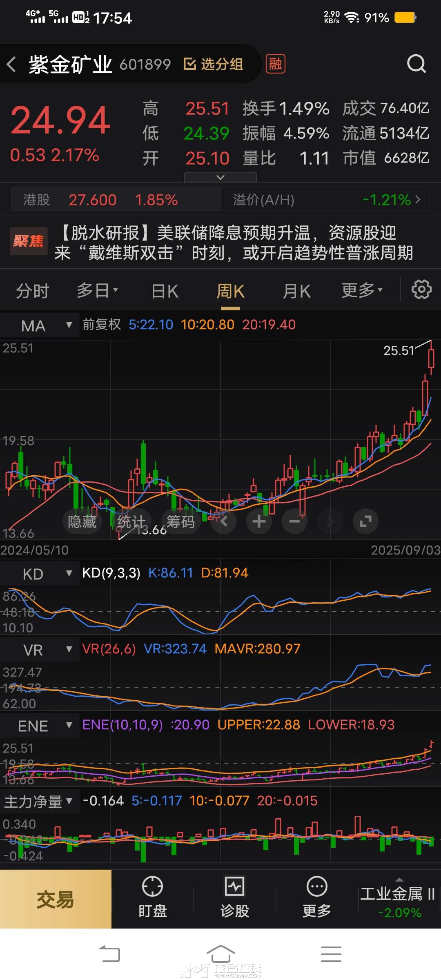This screenshot has width=441, height=980.
Task: Tap the 13.66 low label on chart
Action: tap(151, 530)
